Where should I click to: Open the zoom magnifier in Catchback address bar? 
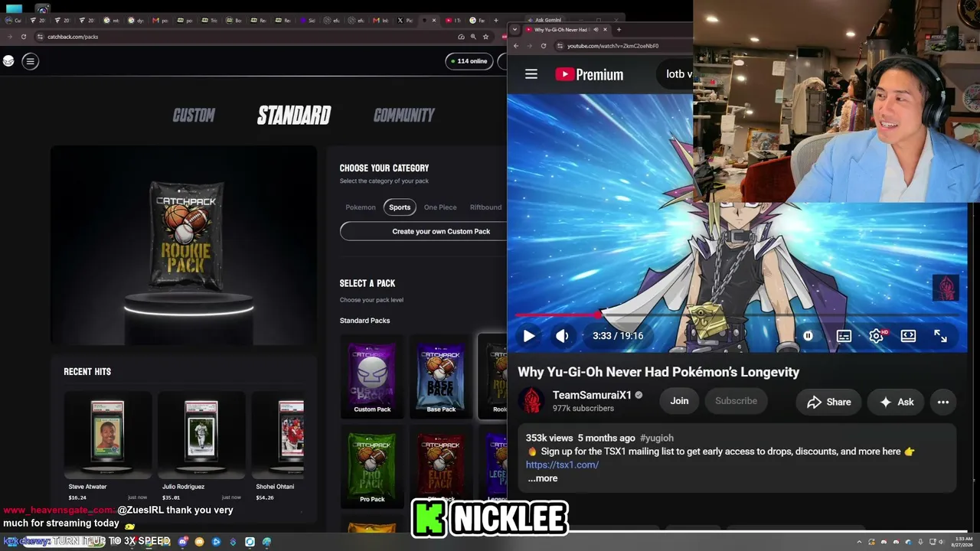473,37
